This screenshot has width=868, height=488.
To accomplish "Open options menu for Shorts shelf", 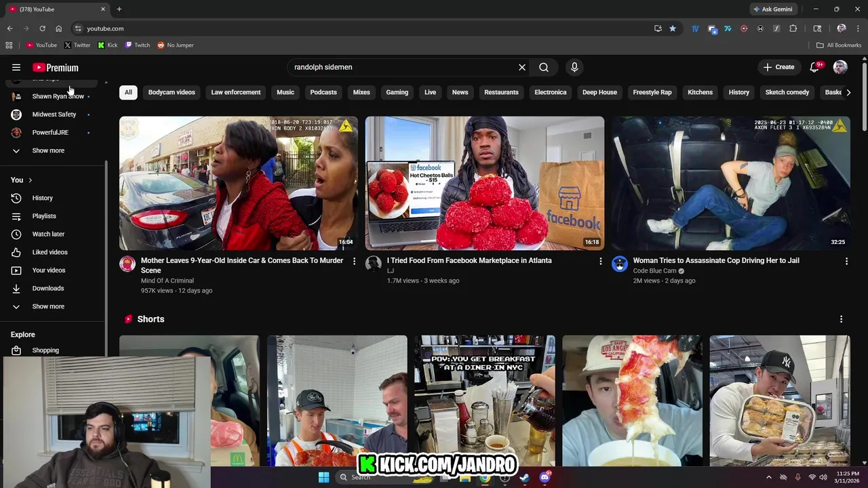I will (841, 319).
